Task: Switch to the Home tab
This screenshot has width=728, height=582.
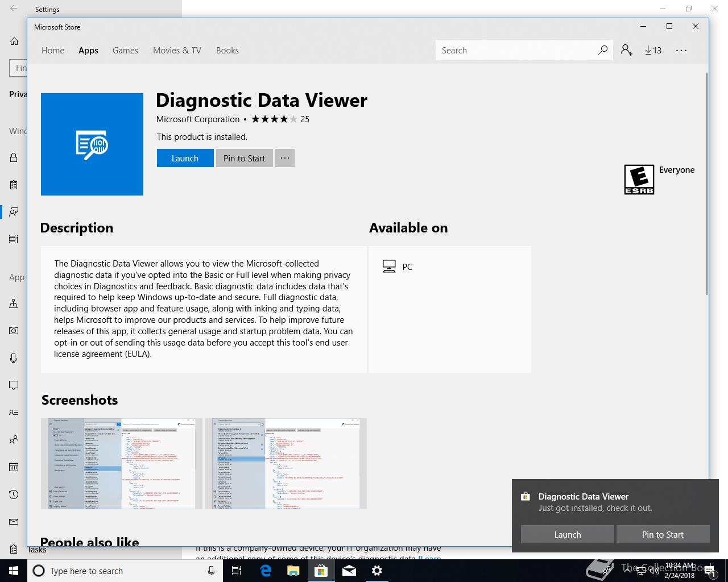Action: (53, 50)
